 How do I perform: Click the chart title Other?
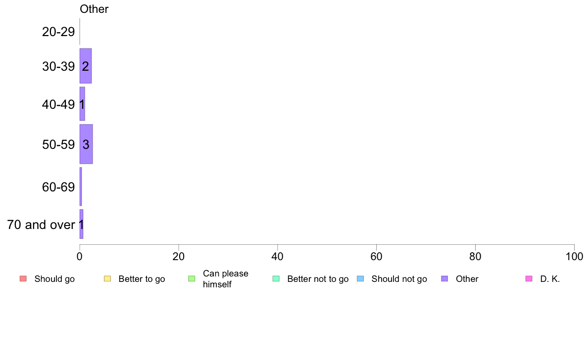94,9
